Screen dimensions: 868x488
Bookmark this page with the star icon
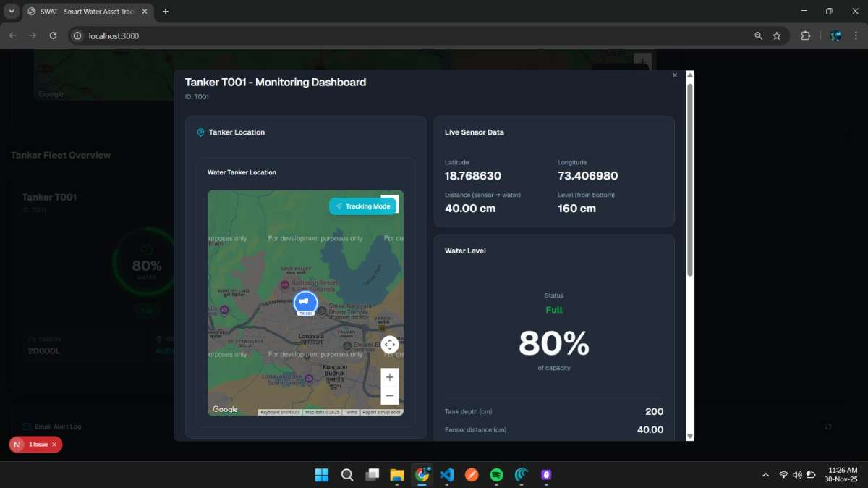777,35
